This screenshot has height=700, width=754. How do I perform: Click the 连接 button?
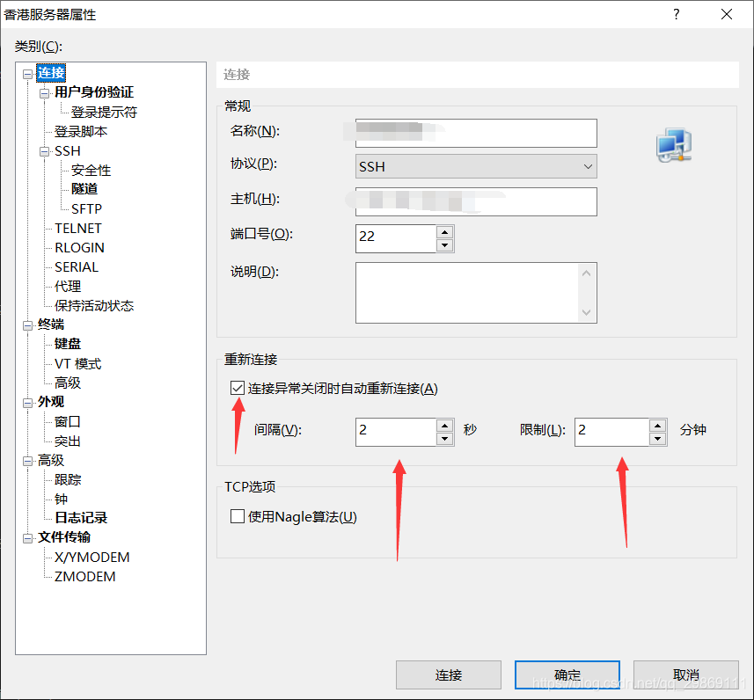click(x=448, y=675)
